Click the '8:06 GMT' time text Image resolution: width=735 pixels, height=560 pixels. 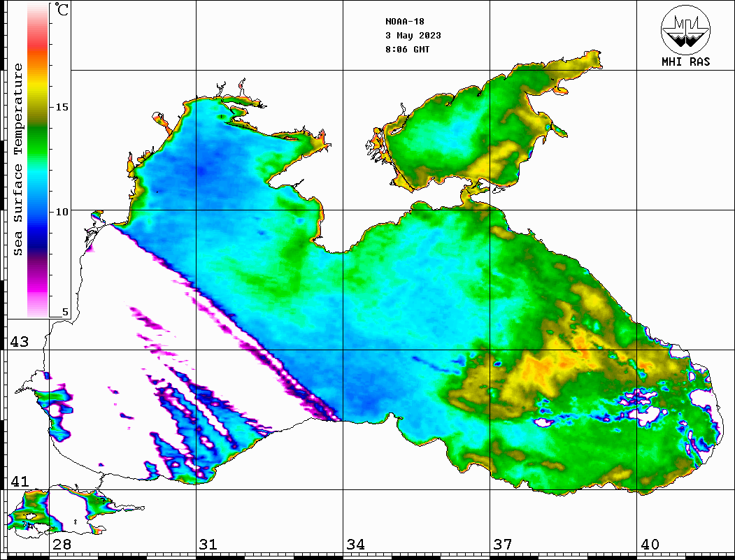[x=407, y=49]
